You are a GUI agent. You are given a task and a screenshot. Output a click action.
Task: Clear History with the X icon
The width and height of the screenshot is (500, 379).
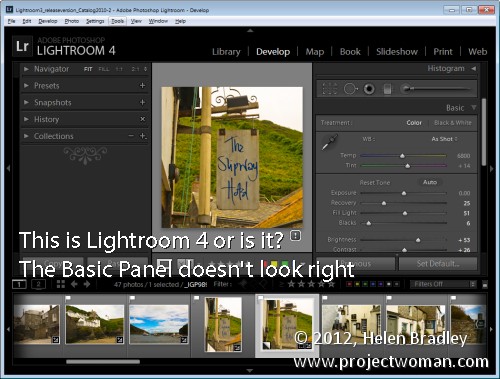[x=143, y=119]
